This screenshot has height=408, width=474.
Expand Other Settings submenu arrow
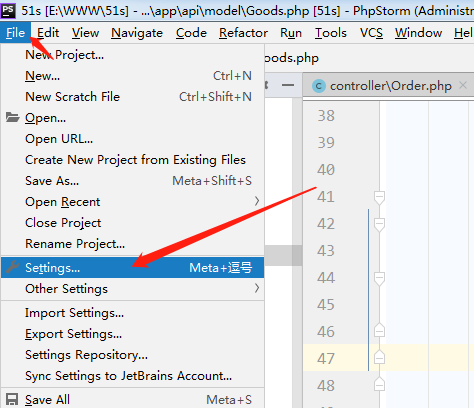tap(257, 288)
